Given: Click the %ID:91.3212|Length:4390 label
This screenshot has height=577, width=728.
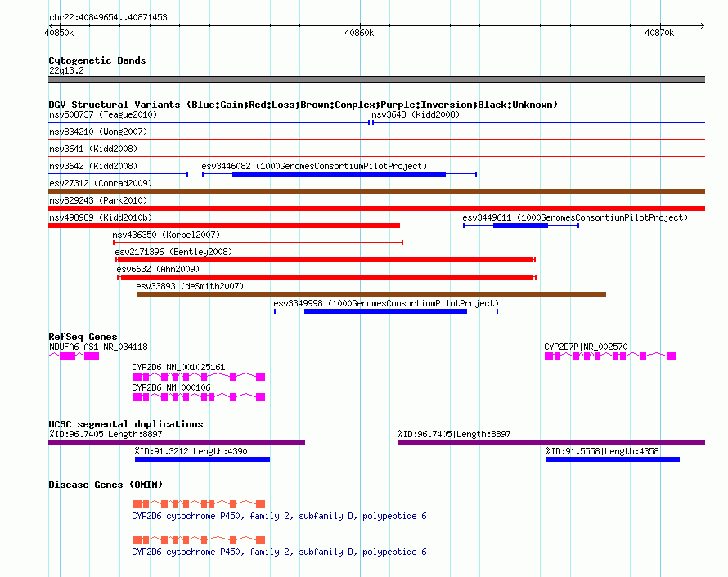Looking at the screenshot, I should 191,451.
